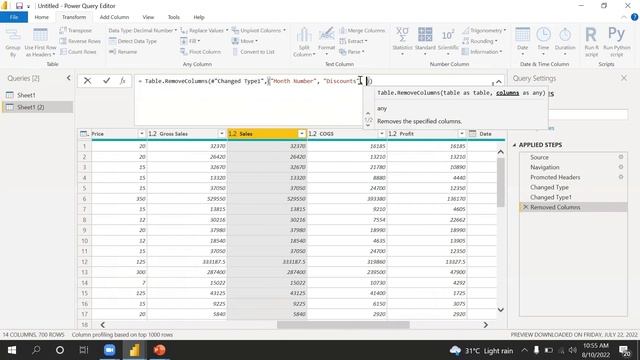This screenshot has width=640, height=360.
Task: Click the horizontal scrollbar thumb
Action: pos(343,325)
